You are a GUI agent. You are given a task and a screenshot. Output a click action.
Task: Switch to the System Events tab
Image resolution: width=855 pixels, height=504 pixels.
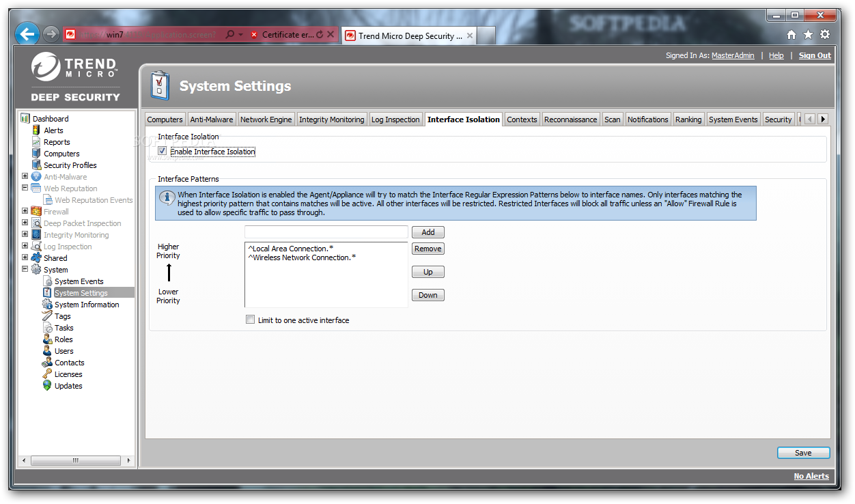tap(733, 120)
